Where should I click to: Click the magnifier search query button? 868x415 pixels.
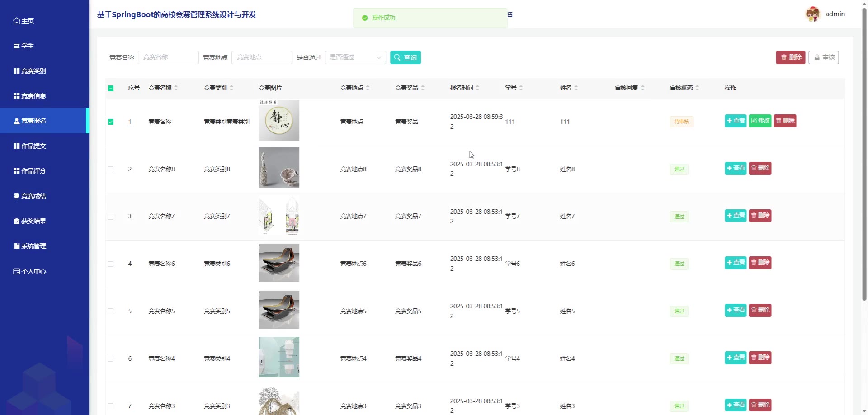(x=405, y=57)
